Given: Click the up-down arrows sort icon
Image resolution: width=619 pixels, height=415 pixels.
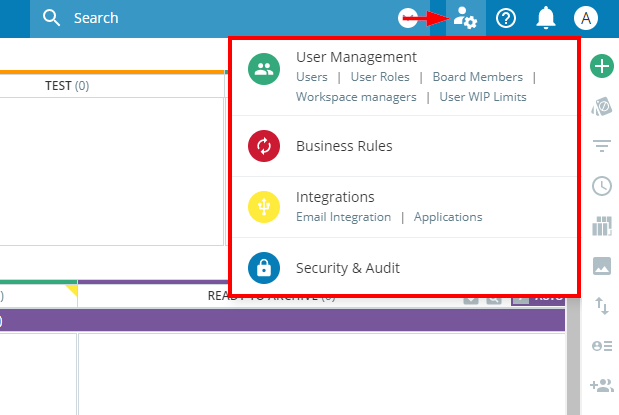Looking at the screenshot, I should point(602,306).
